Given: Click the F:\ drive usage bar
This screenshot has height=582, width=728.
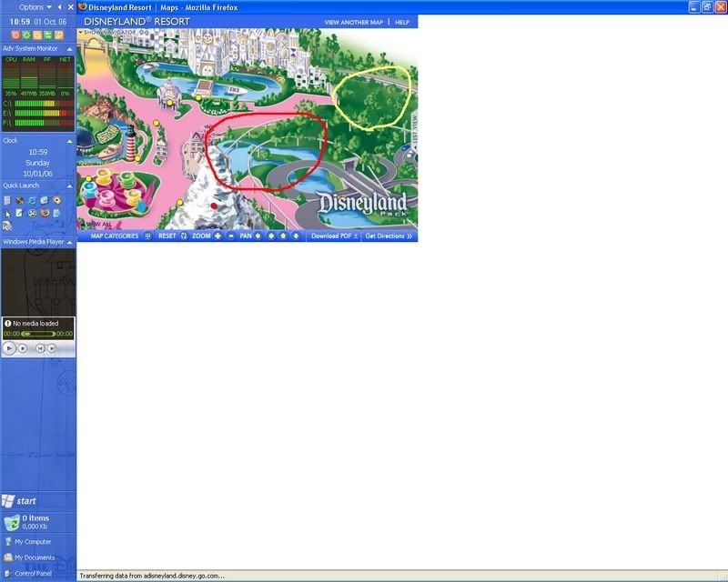Looking at the screenshot, I should click(x=44, y=123).
